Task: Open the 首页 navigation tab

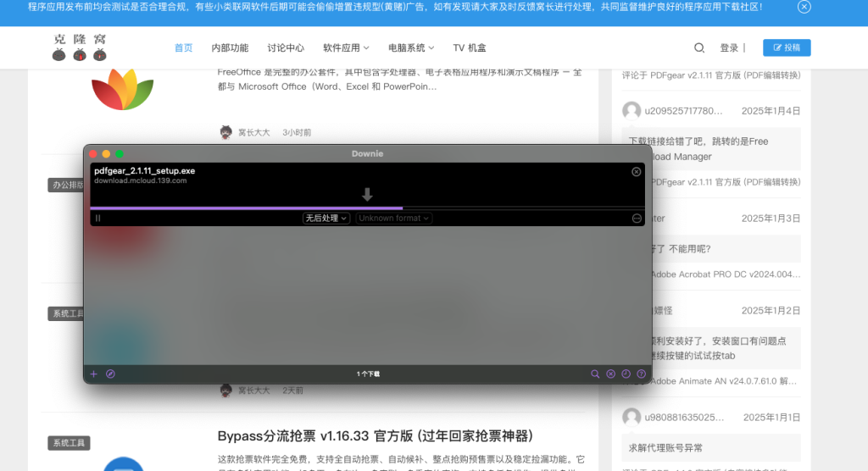Action: click(183, 48)
